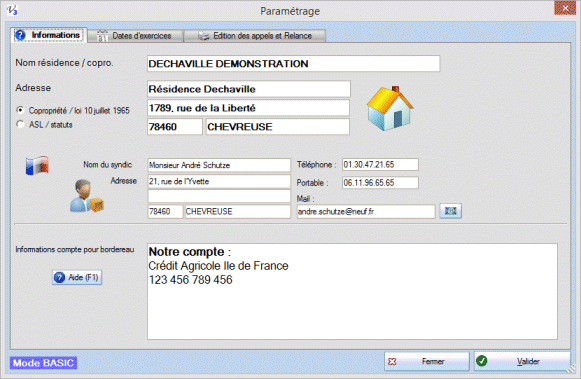Click the Nom résidence / copro. field
This screenshot has height=379, width=581.
(x=293, y=64)
